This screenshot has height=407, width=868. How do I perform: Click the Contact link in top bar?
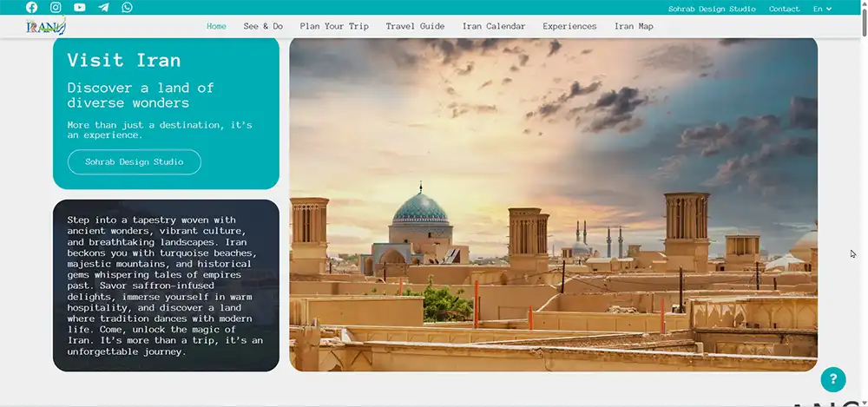(x=784, y=9)
